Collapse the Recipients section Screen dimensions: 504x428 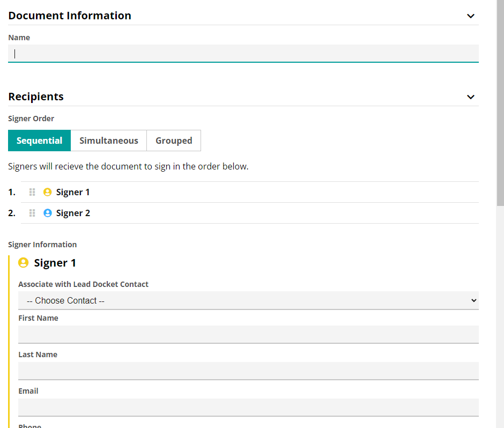(x=471, y=97)
